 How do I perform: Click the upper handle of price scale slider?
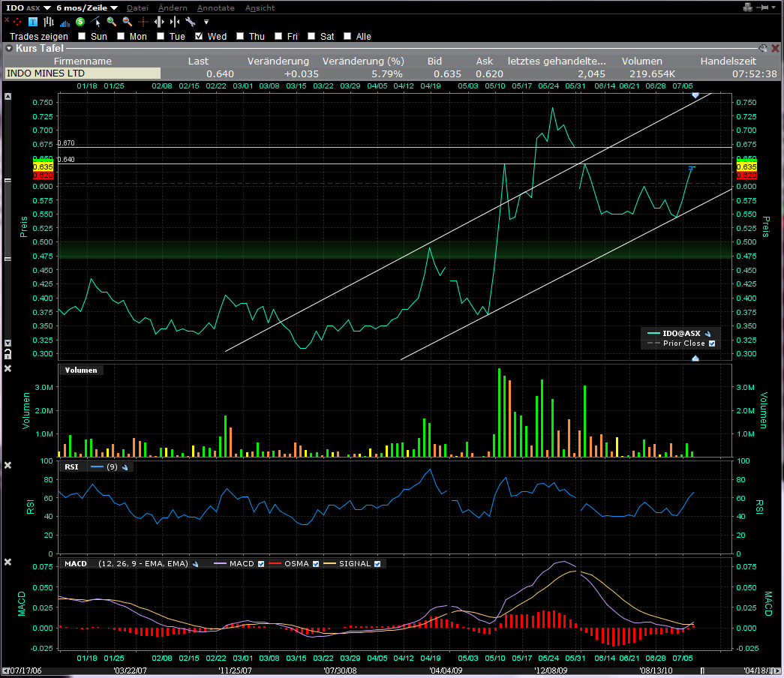(x=8, y=181)
